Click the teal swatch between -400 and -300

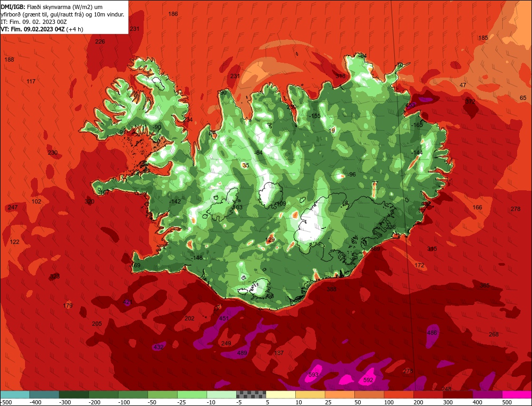tap(44, 394)
